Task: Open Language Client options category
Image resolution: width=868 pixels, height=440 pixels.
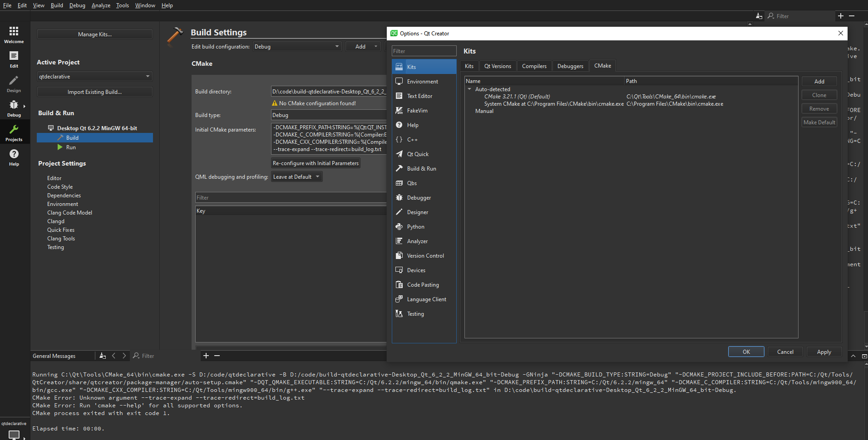Action: click(x=424, y=299)
